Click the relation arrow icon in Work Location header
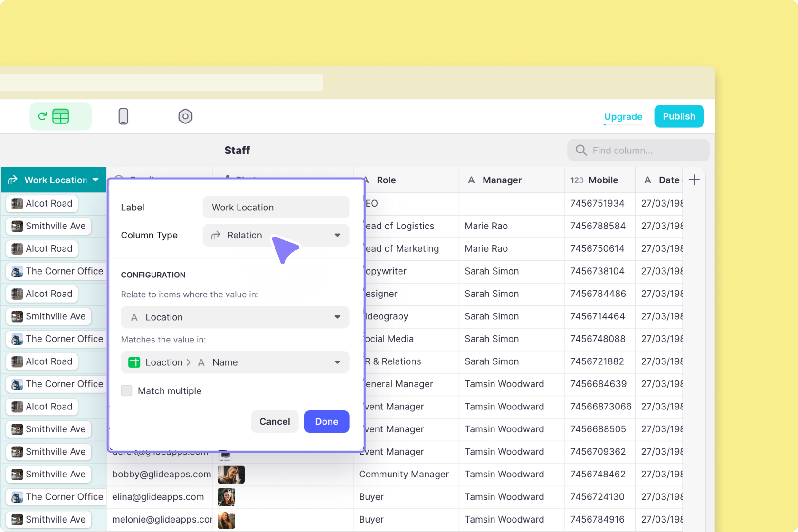The height and width of the screenshot is (532, 798). click(13, 180)
